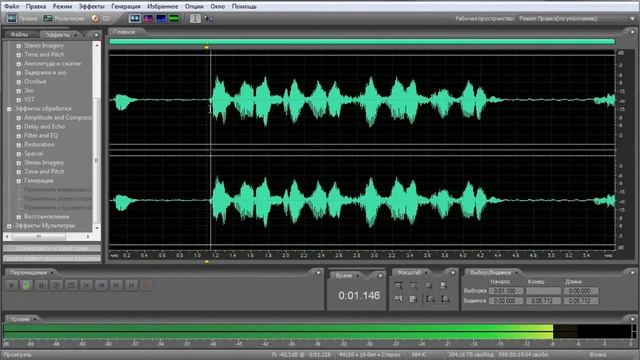640x360 pixels.
Task: Select the Главная waveform tab
Action: point(125,32)
